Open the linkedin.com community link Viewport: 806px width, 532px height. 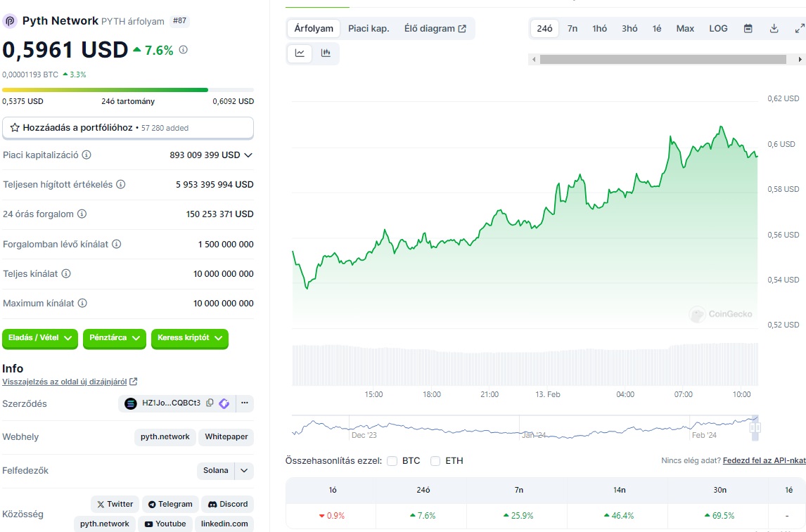224,524
